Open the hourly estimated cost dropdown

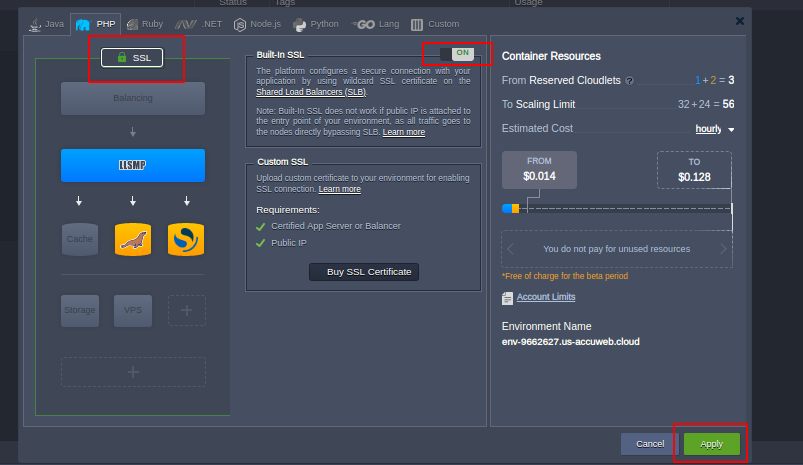[x=715, y=129]
